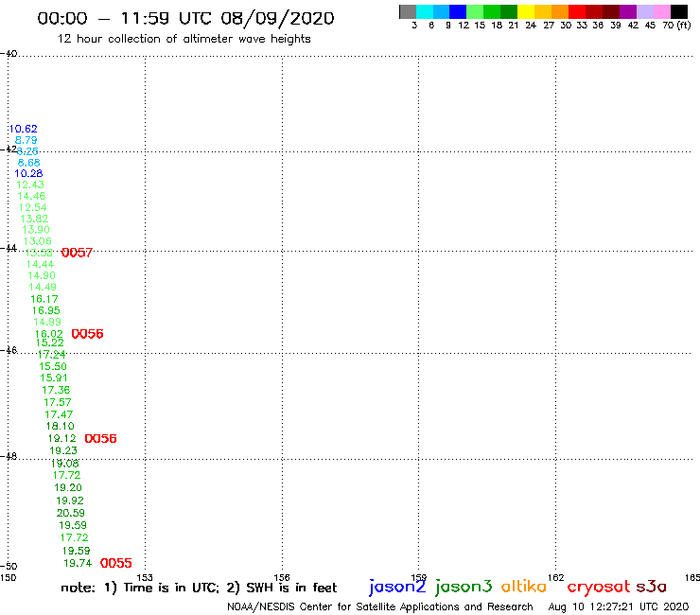This screenshot has height=615, width=700.
Task: Click the pure blue swatch above label 12
Action: [x=458, y=11]
